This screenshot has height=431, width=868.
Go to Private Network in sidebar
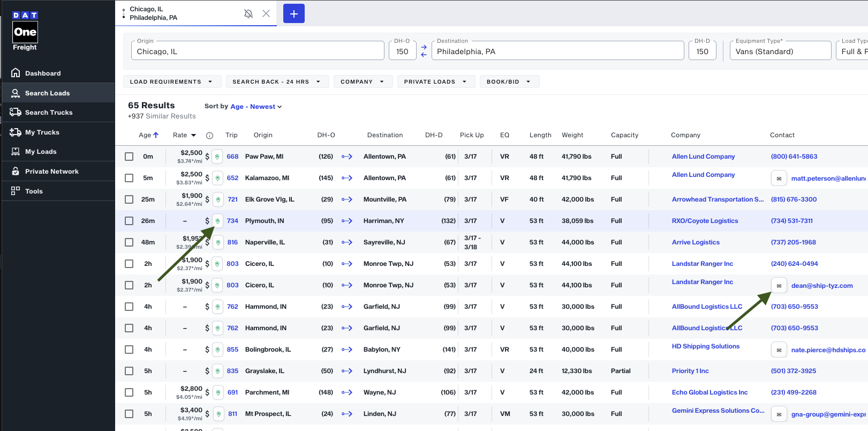[51, 172]
